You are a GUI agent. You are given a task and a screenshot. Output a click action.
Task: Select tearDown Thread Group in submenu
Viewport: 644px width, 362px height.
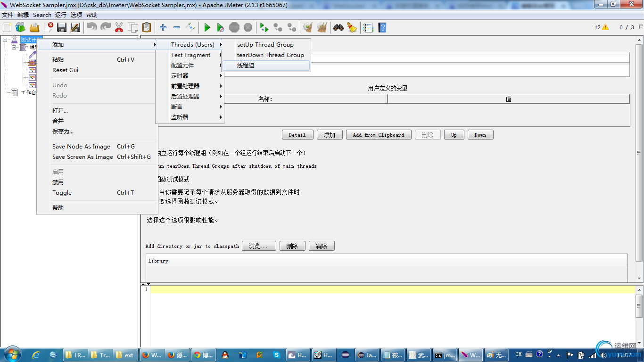pyautogui.click(x=266, y=55)
